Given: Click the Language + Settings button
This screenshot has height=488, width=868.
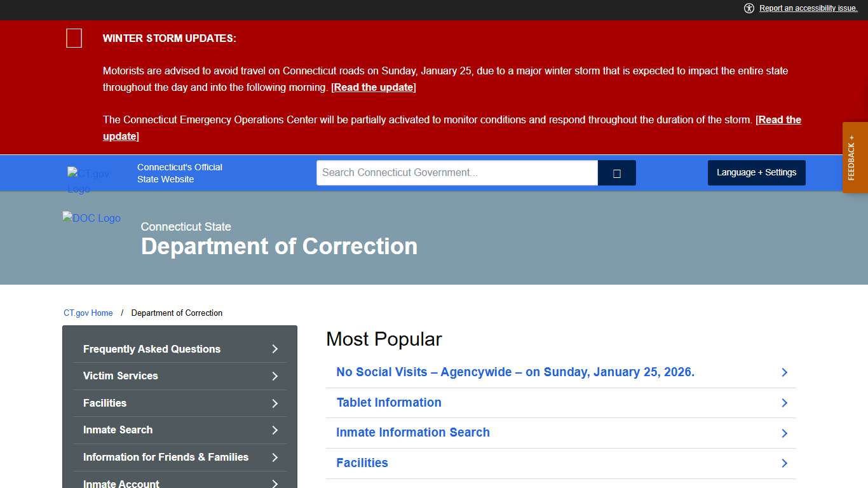Looking at the screenshot, I should click(x=756, y=172).
